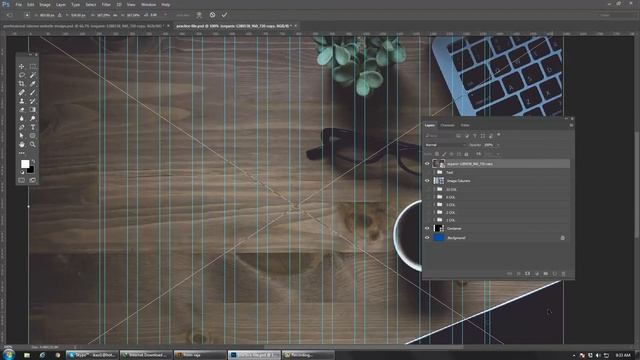Select the Move tool
Viewport: 640px width, 360px height.
coord(22,66)
